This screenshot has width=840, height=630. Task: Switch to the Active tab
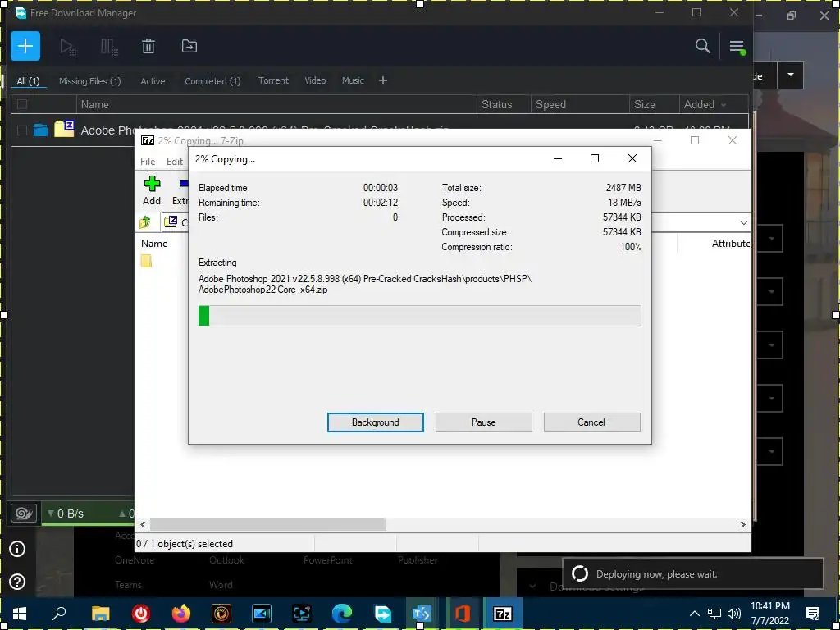(x=153, y=81)
